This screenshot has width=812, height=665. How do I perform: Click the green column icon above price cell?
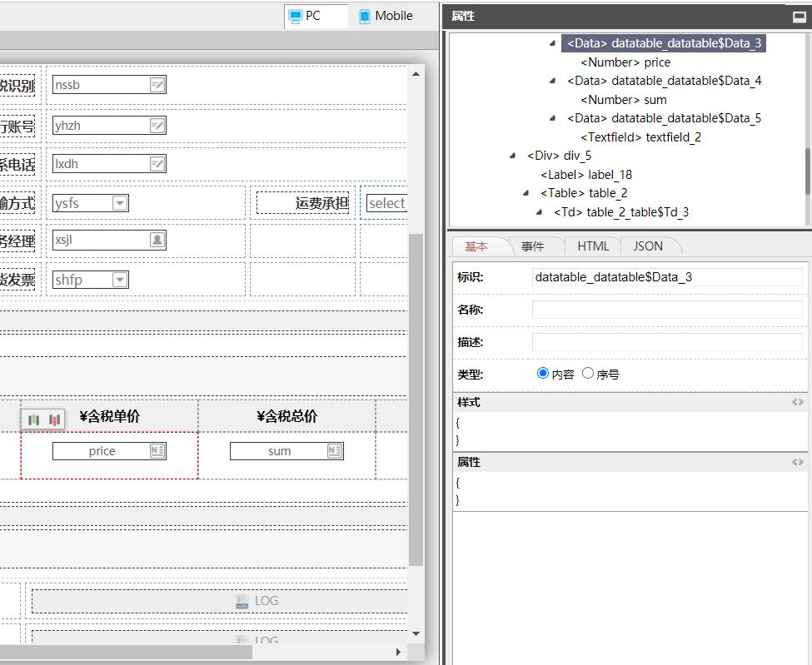pos(34,420)
